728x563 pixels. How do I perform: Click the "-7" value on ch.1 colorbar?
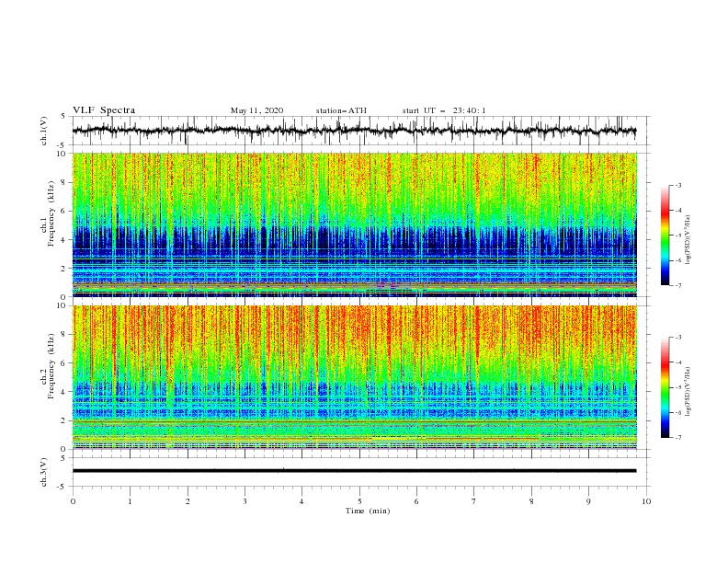click(677, 285)
